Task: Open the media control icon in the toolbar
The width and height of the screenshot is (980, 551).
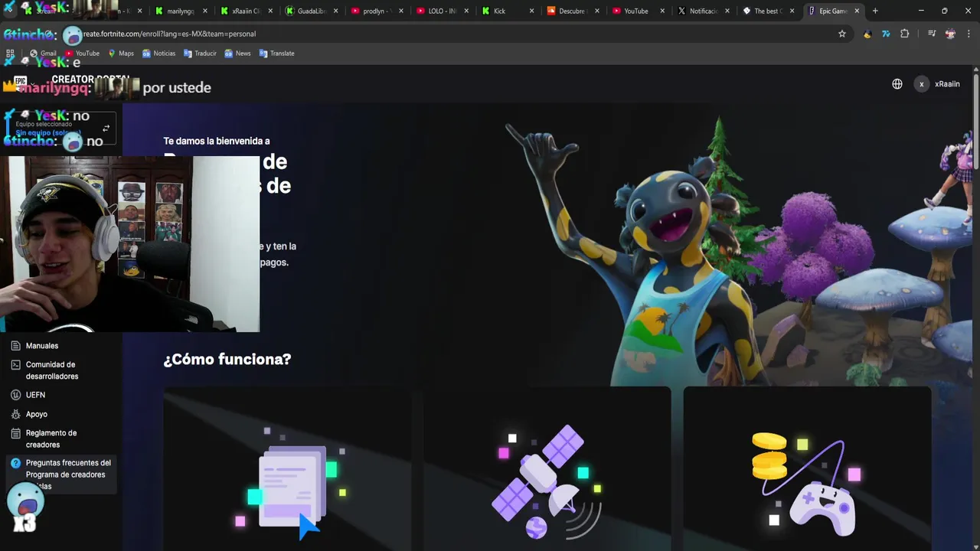Action: [931, 34]
